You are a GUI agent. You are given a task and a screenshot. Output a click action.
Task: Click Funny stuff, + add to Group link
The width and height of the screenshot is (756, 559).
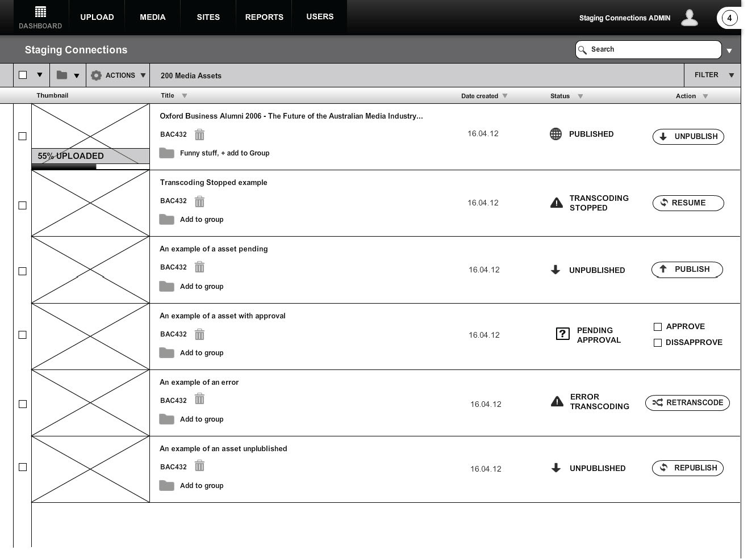pyautogui.click(x=224, y=153)
